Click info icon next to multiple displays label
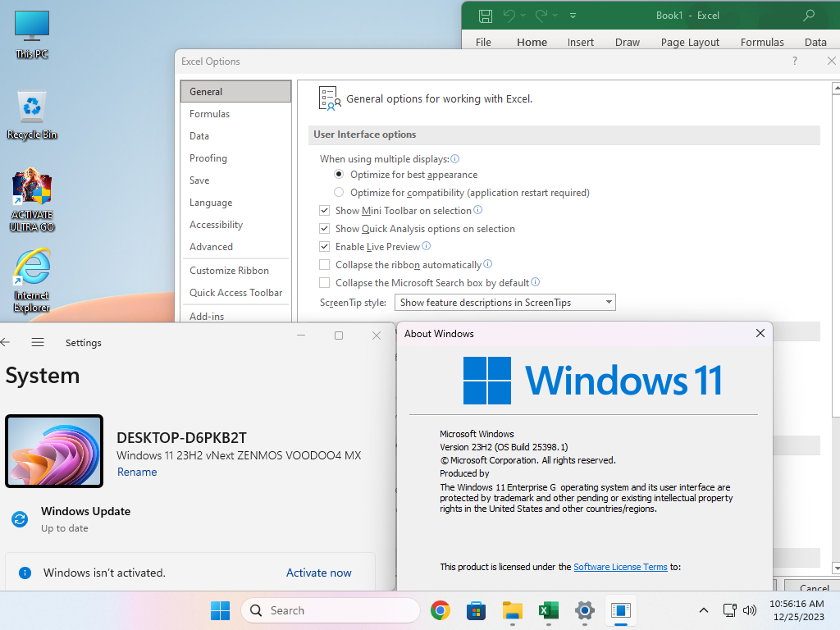The height and width of the screenshot is (630, 840). (x=454, y=158)
